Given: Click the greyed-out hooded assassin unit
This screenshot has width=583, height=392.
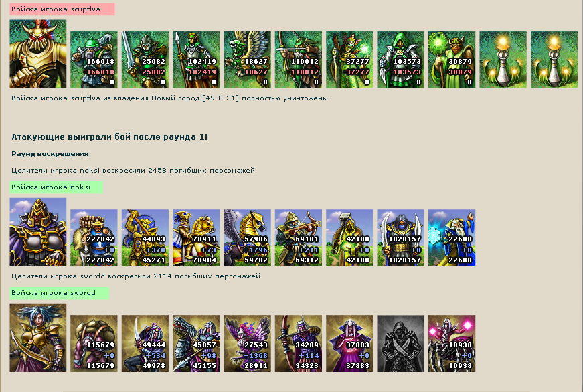Looking at the screenshot, I should (400, 344).
